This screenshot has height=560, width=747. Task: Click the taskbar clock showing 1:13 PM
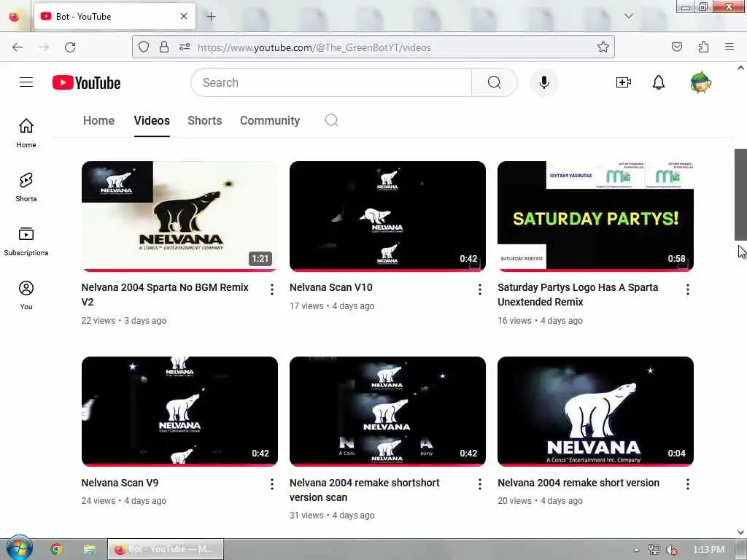tap(709, 550)
